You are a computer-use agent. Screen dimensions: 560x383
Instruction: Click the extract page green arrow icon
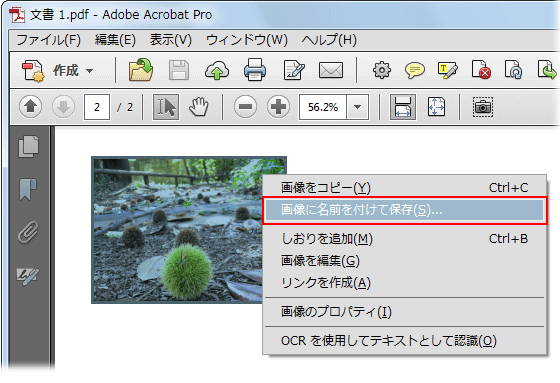[x=547, y=70]
